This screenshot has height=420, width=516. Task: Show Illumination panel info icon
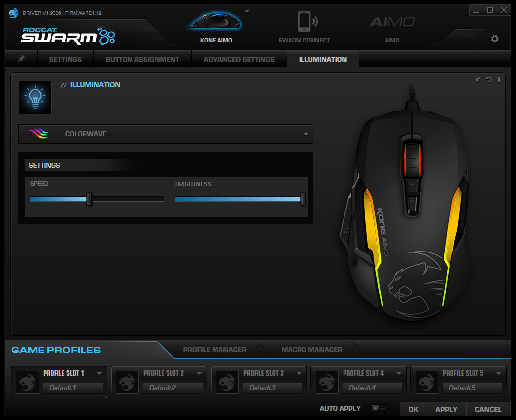(499, 79)
